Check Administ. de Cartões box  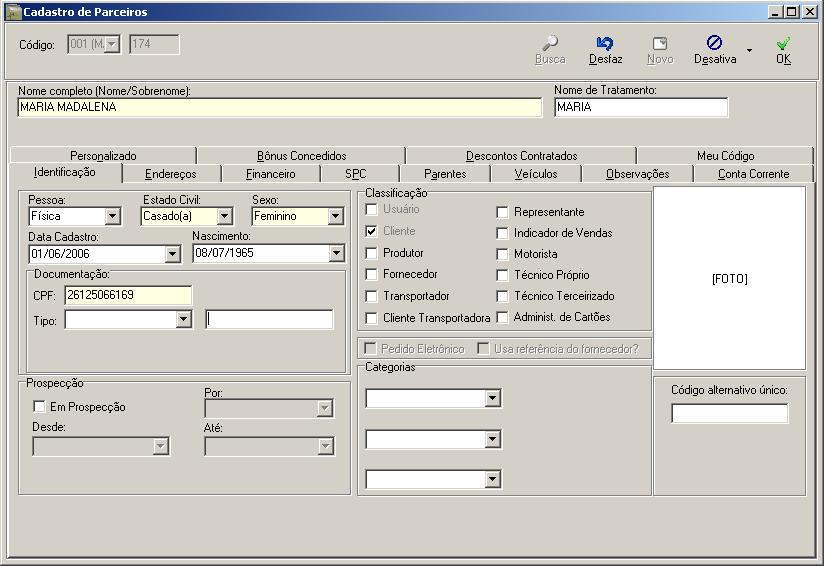(x=502, y=317)
